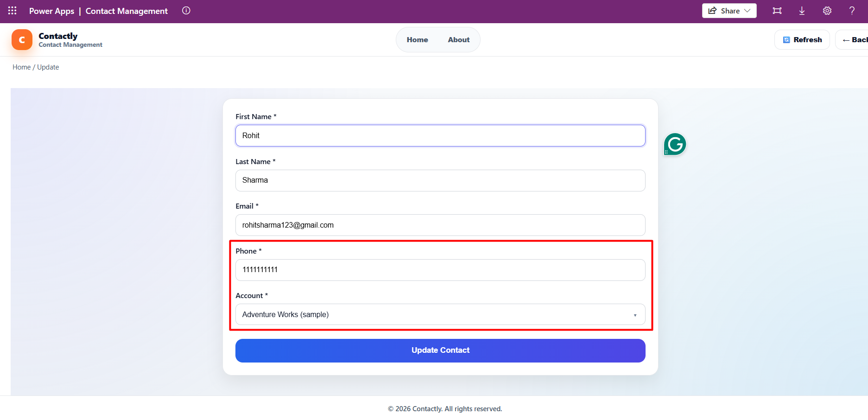Open the app launcher waffle icon
Image resolution: width=868 pixels, height=420 pixels.
[13, 11]
